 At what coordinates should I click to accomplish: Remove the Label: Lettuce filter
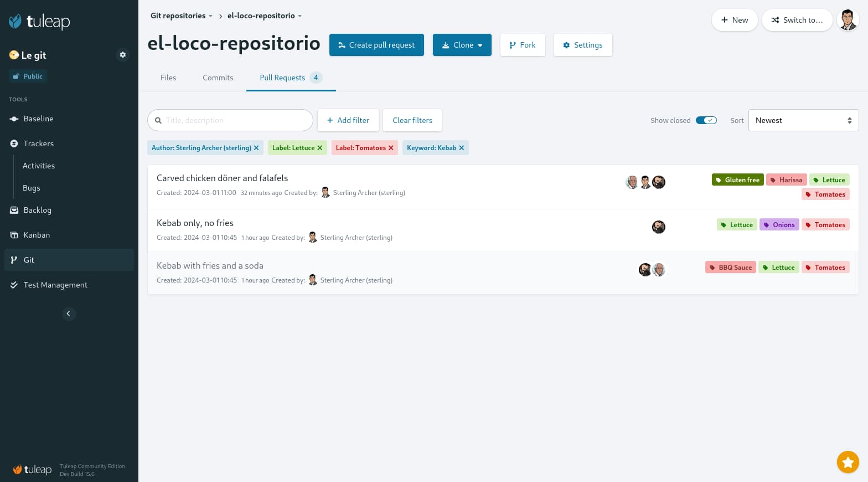(x=319, y=148)
